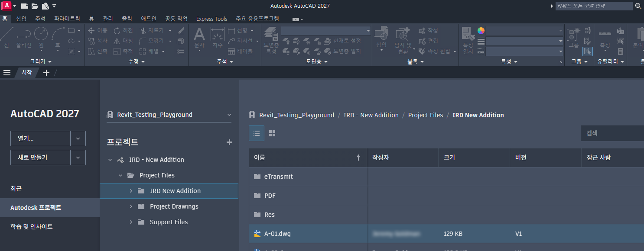Click the Open folder icon in Quick Access
Screen dimensions: 644x251
coord(35,6)
